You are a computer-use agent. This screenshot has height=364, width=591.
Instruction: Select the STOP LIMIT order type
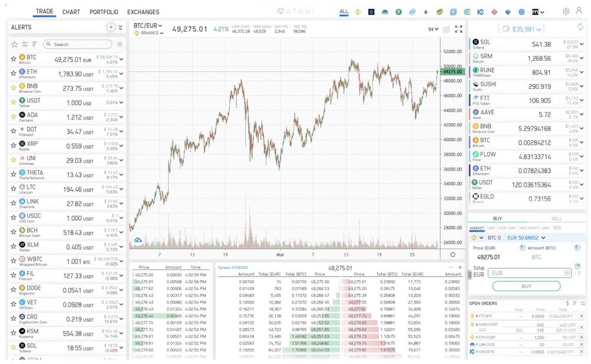click(506, 228)
